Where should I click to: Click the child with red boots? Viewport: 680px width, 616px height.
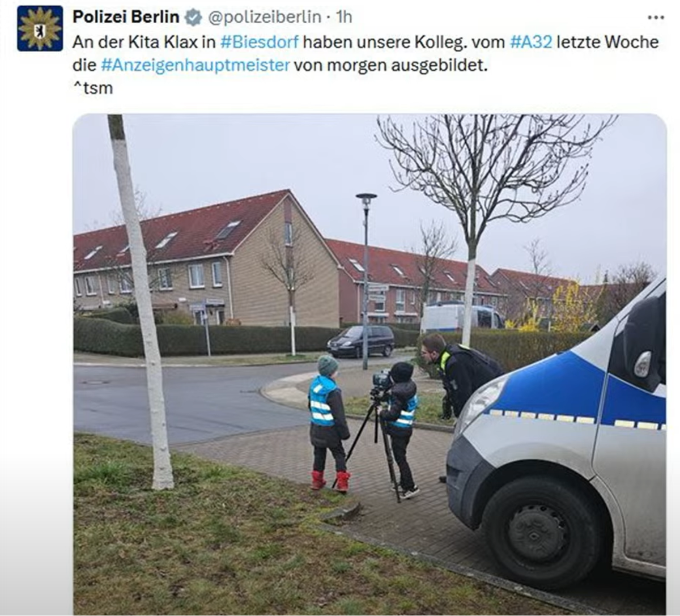[x=328, y=423]
